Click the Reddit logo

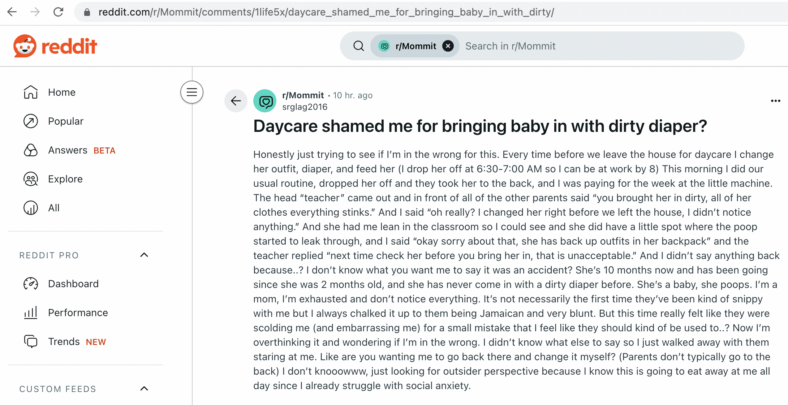[x=55, y=46]
